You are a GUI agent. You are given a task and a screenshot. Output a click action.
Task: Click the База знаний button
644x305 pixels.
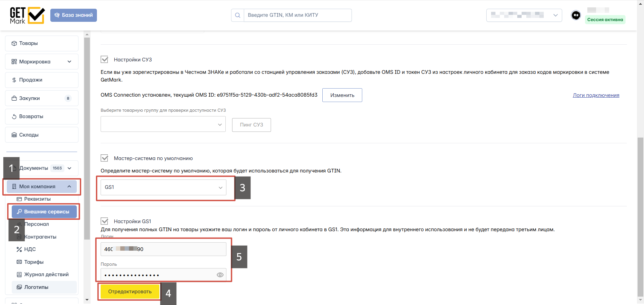(x=73, y=15)
